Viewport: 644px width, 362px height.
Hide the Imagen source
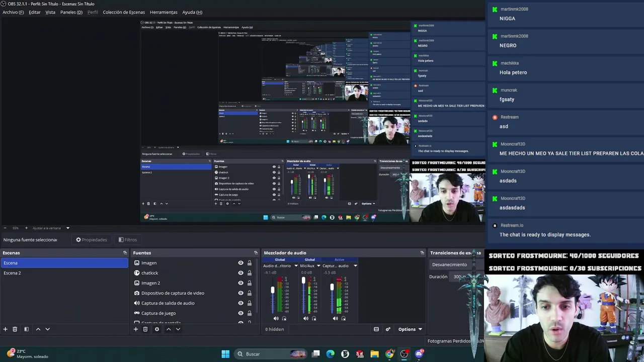[x=240, y=263]
